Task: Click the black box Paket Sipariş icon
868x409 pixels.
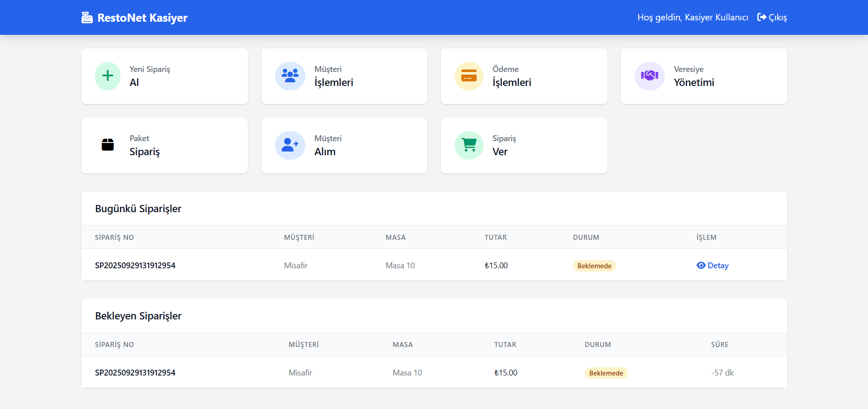Action: [108, 145]
